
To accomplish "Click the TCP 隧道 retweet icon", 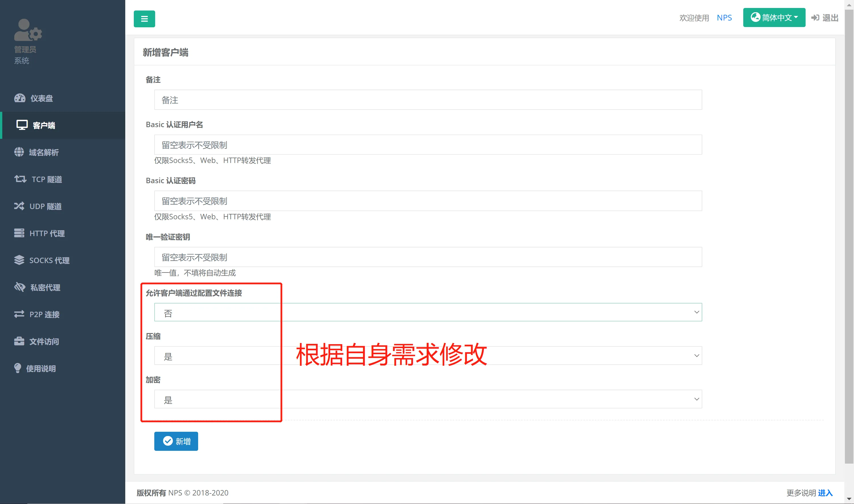I will pyautogui.click(x=20, y=179).
